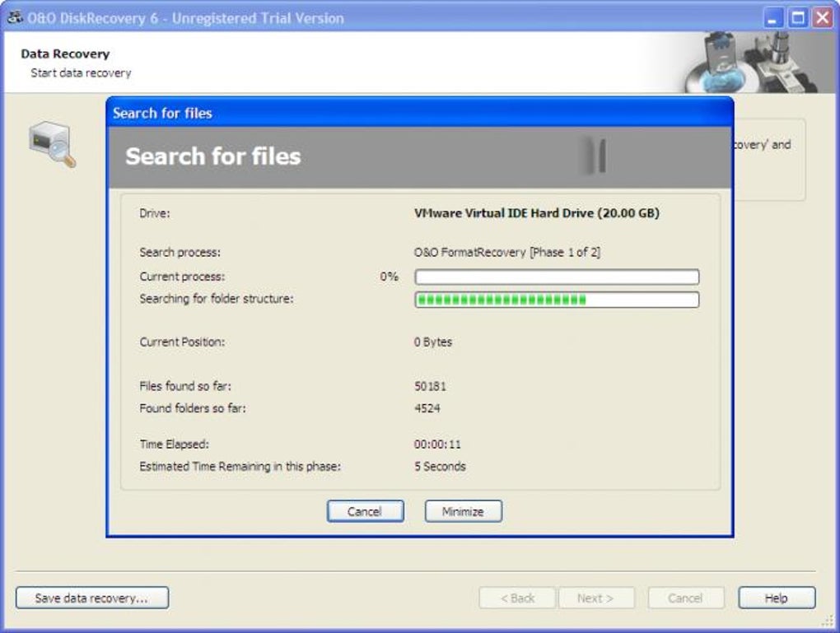Viewport: 840px width, 633px height.
Task: Open Save data recovery option
Action: point(92,598)
